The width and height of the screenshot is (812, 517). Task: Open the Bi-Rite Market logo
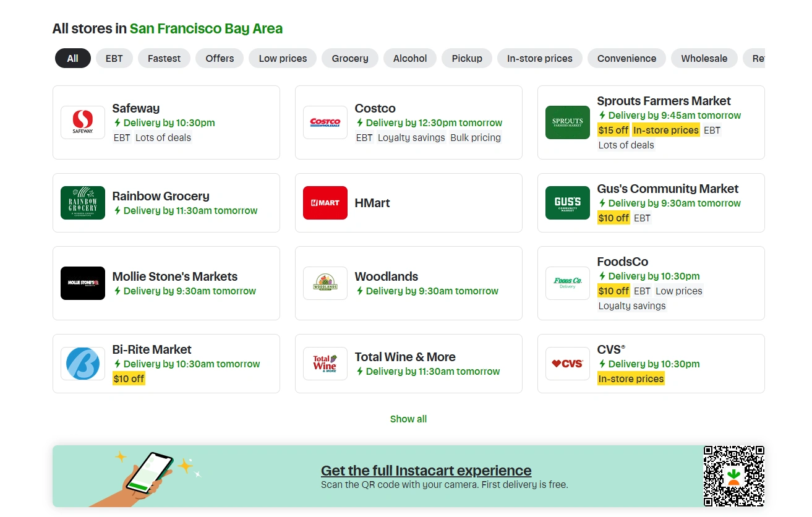[x=83, y=364]
